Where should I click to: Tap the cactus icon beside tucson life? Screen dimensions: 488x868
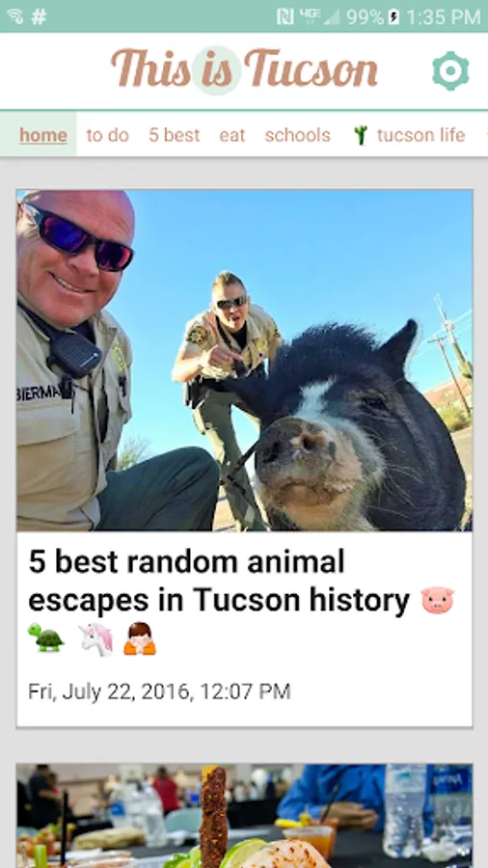tap(360, 135)
